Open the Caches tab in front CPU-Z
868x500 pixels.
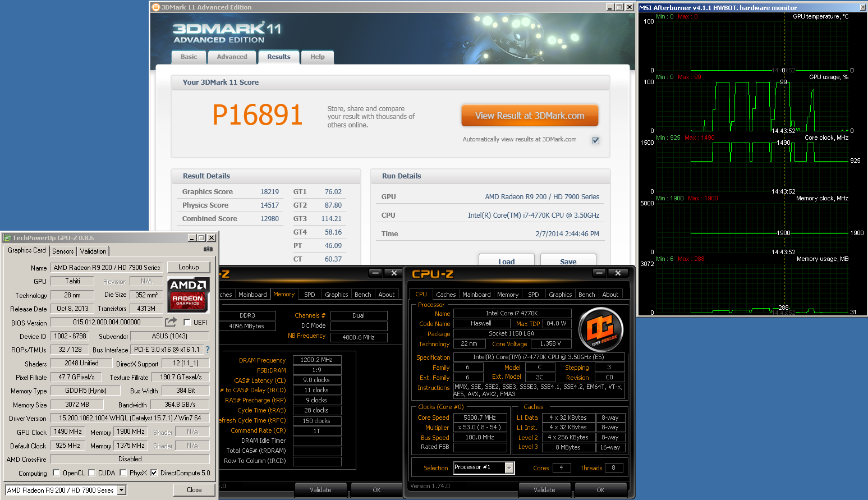pyautogui.click(x=446, y=295)
